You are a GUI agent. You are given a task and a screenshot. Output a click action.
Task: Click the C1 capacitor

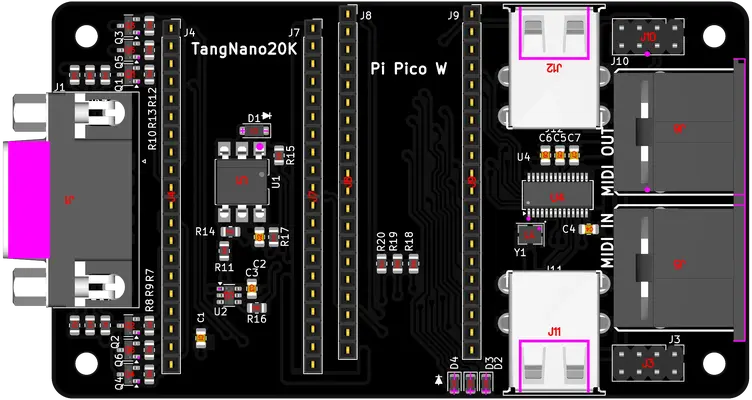click(x=201, y=339)
